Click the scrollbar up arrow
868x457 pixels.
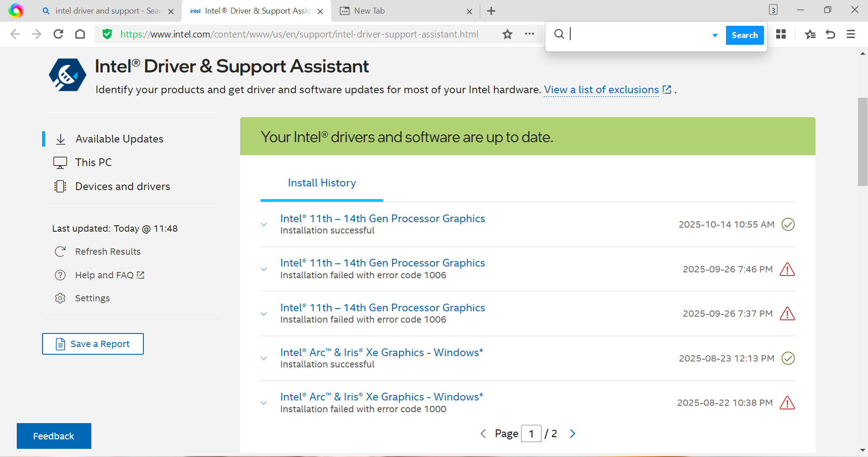point(863,53)
